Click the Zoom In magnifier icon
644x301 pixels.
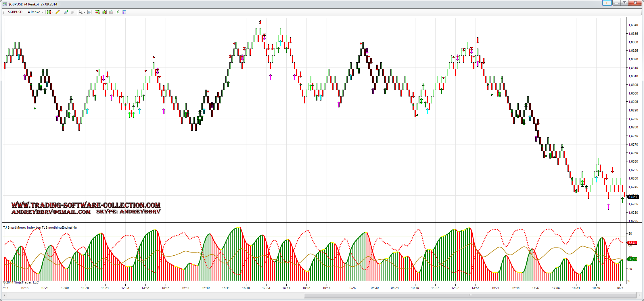tap(66, 12)
